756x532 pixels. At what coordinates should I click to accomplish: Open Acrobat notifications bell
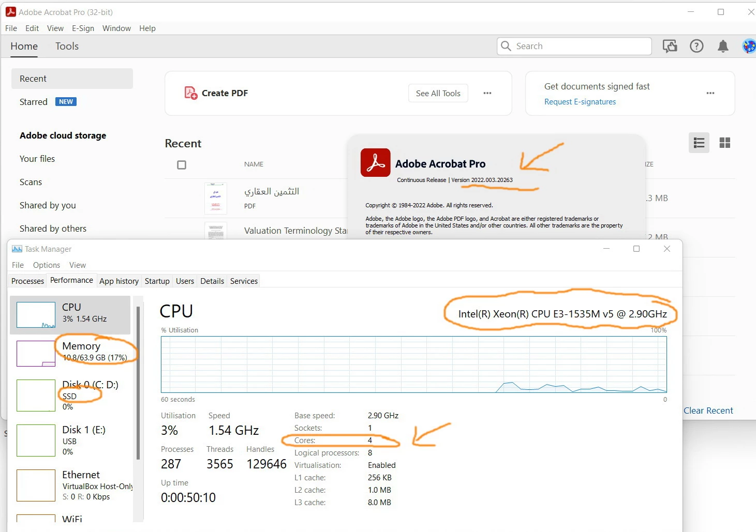coord(723,47)
